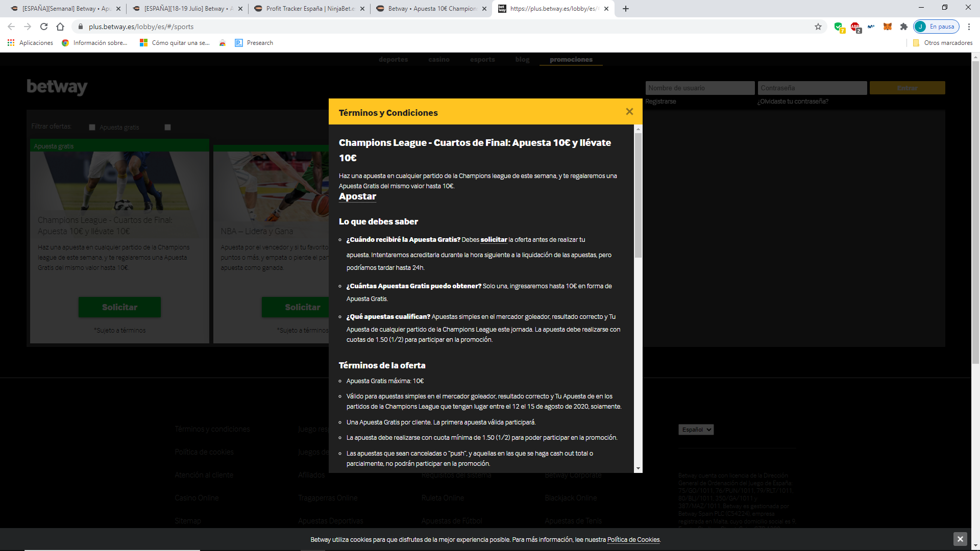Toggle the Apuesta gratis filter checkbox
Viewport: 980px width, 551px height.
pyautogui.click(x=92, y=127)
